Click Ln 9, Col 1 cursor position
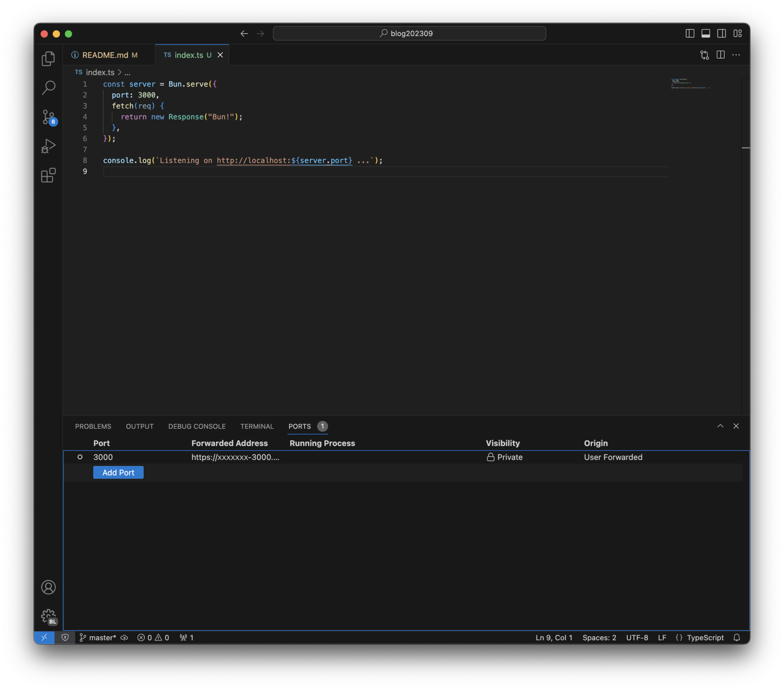The height and width of the screenshot is (689, 784). (x=554, y=637)
